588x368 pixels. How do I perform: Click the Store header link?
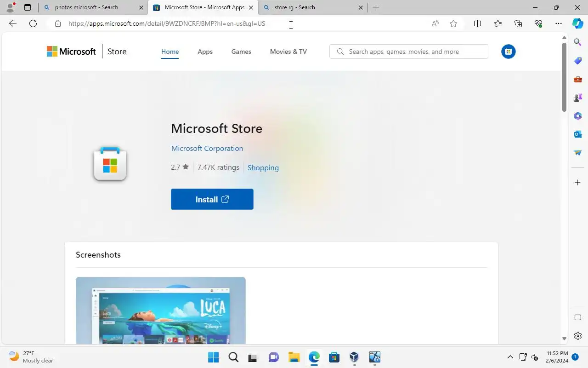(x=117, y=52)
